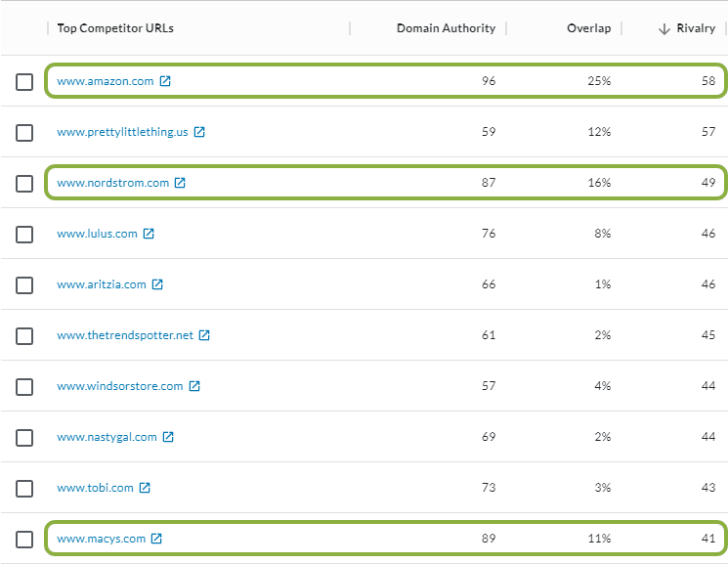728x564 pixels.
Task: Click external link icon for thetrendspotter.net
Action: (x=204, y=335)
